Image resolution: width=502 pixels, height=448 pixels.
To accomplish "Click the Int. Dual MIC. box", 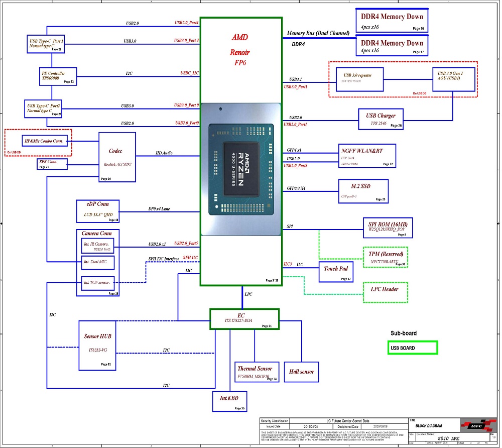I will click(x=98, y=263).
